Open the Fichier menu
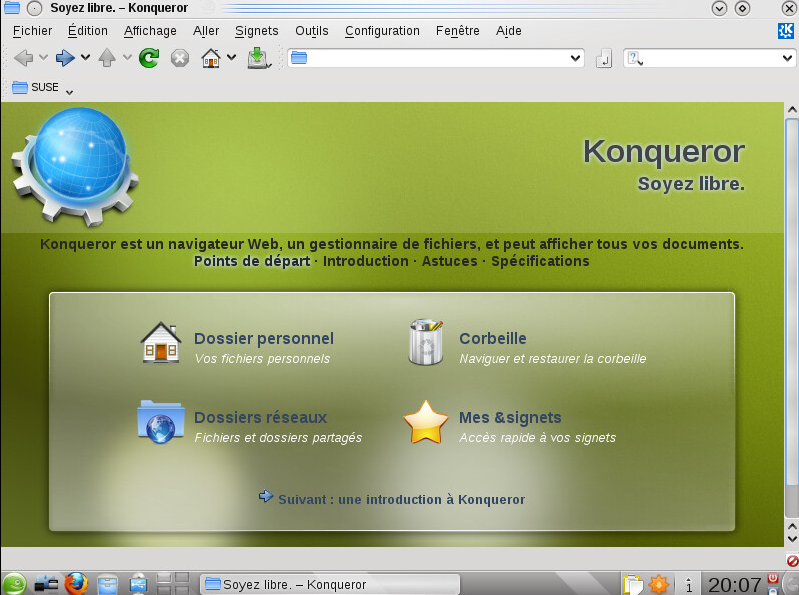Screen dimensions: 799x595 click(33, 31)
